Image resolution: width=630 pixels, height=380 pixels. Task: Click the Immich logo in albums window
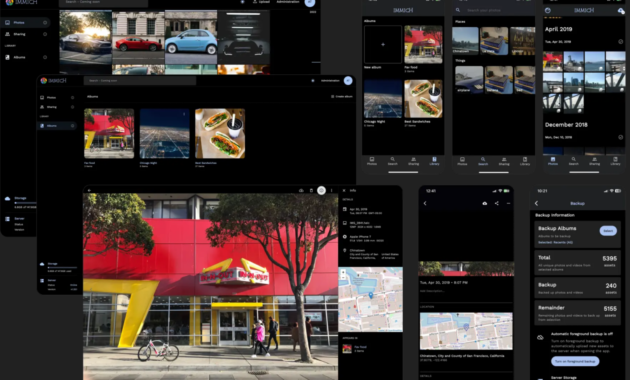[x=53, y=81]
